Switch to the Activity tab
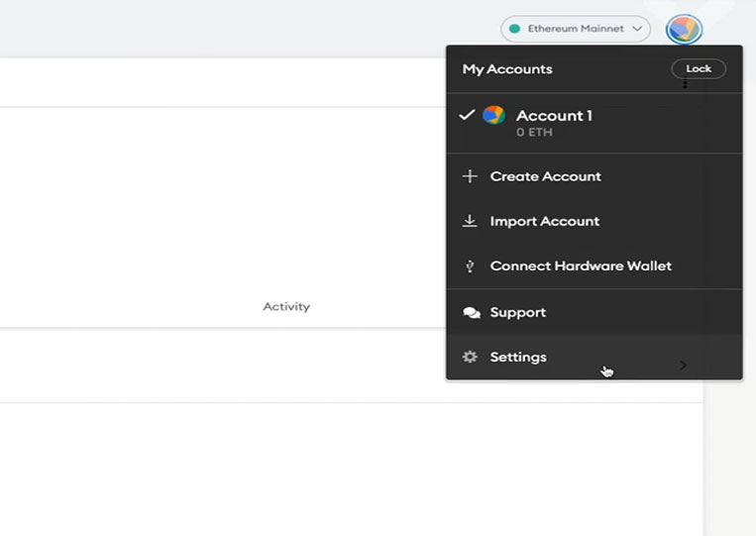The height and width of the screenshot is (536, 756). [x=286, y=306]
